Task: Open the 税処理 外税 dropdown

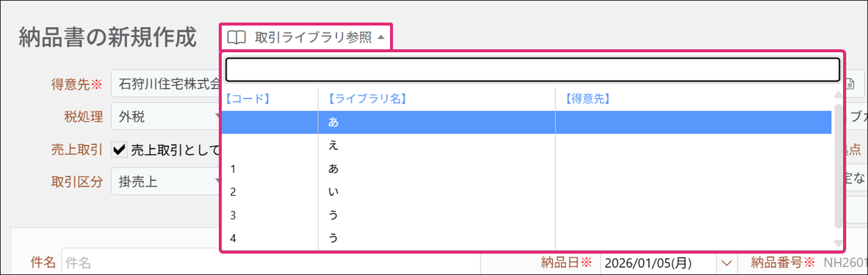Action: pos(166,117)
